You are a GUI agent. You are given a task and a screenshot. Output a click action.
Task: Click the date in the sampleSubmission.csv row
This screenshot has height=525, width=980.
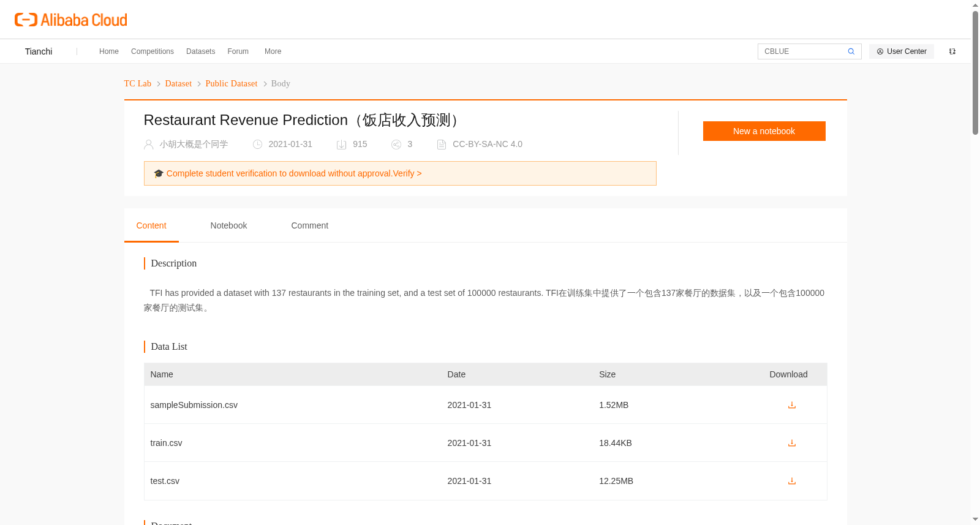469,405
